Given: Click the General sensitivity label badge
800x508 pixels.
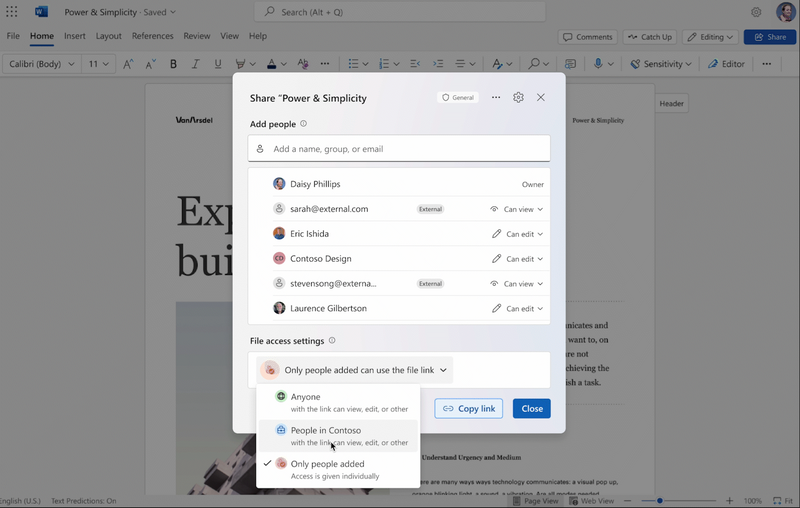Looking at the screenshot, I should (x=458, y=97).
